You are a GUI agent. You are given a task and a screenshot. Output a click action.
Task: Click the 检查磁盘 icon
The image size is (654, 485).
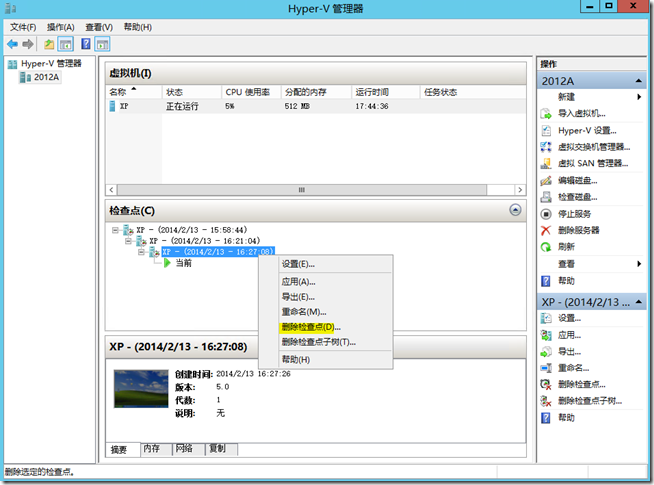546,197
